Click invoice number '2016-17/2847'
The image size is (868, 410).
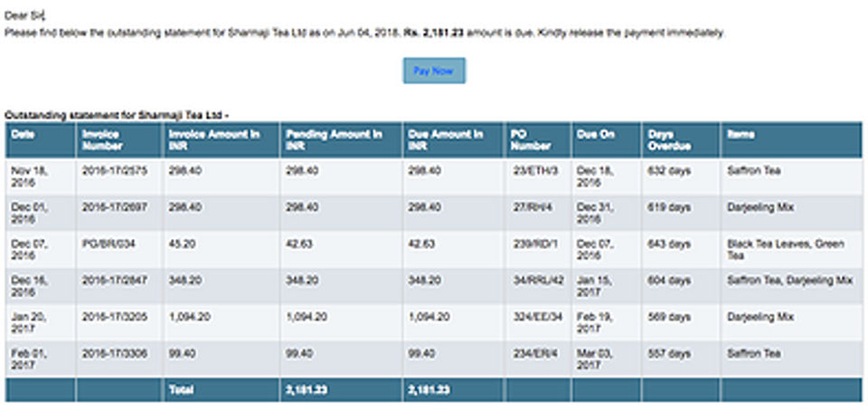pos(115,281)
